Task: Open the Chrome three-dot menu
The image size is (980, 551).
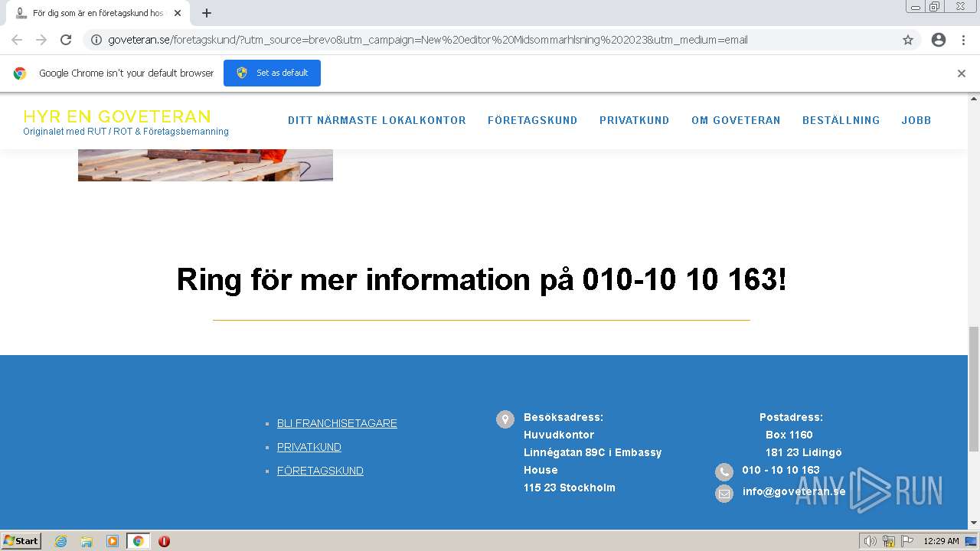Action: pyautogui.click(x=963, y=40)
